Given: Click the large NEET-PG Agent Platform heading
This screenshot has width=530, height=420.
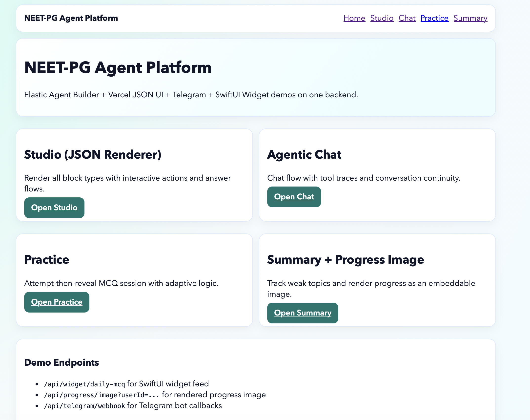Looking at the screenshot, I should pyautogui.click(x=118, y=67).
